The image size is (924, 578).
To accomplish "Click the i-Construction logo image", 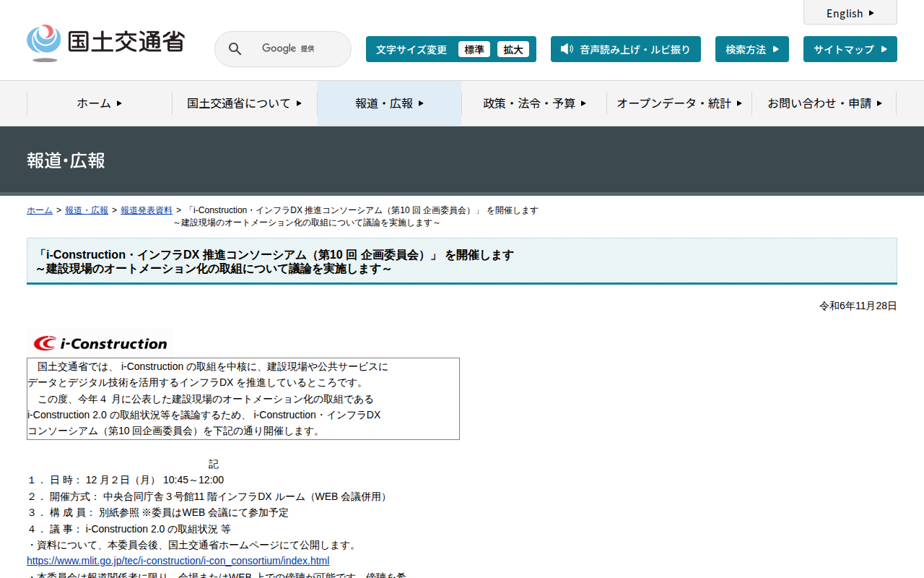I will point(100,343).
